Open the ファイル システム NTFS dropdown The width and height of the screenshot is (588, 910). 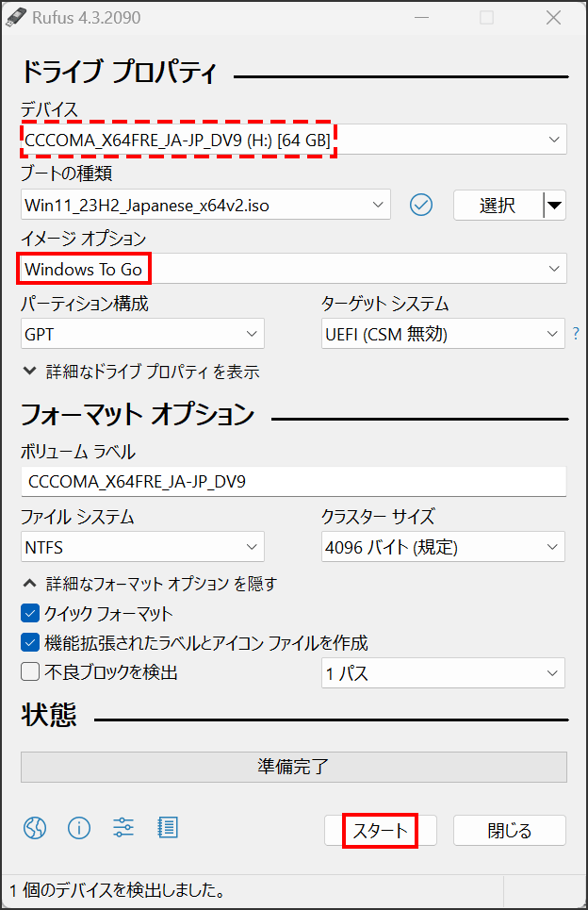click(142, 547)
